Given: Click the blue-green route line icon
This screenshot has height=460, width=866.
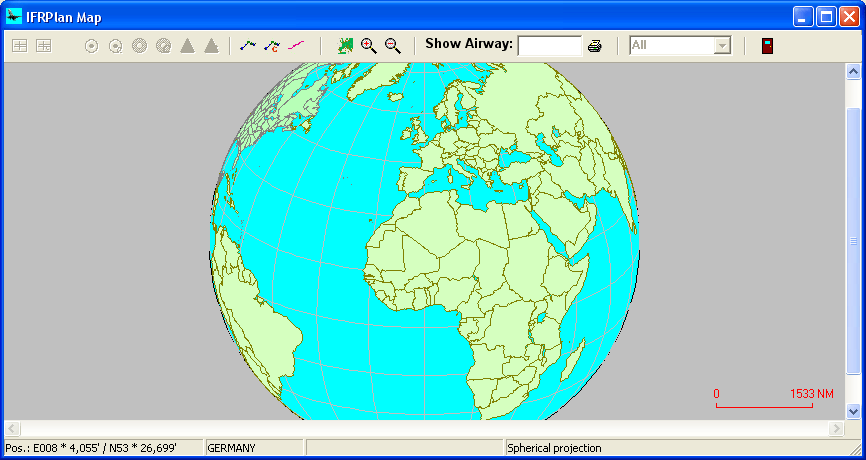Looking at the screenshot, I should [x=248, y=46].
